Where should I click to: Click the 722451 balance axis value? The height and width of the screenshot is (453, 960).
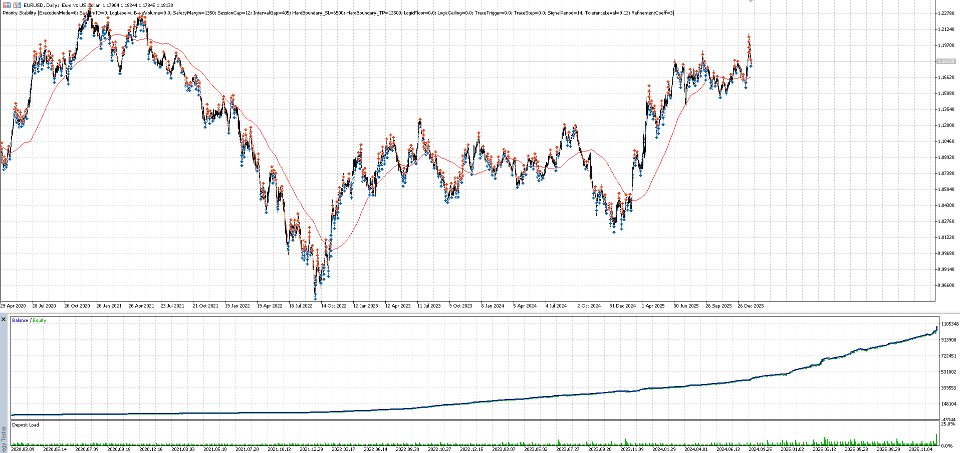pyautogui.click(x=949, y=356)
